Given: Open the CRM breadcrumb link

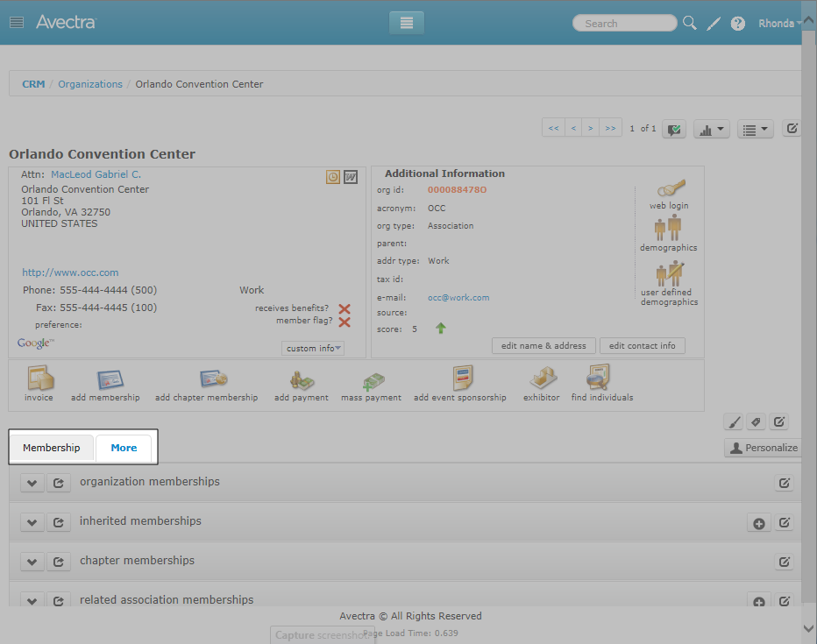Looking at the screenshot, I should tap(33, 84).
